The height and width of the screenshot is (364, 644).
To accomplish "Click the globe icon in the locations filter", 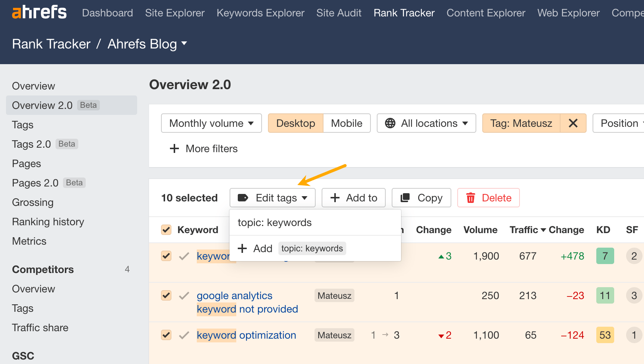I will [390, 123].
